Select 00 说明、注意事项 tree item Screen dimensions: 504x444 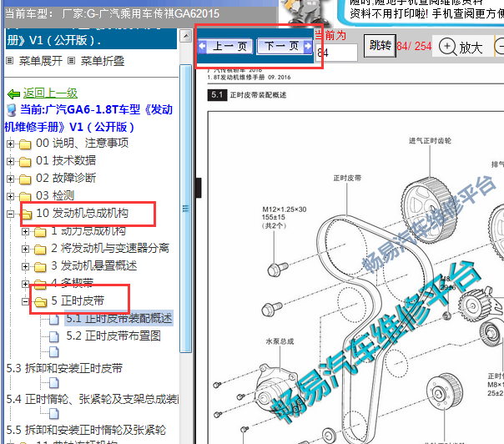[83, 143]
